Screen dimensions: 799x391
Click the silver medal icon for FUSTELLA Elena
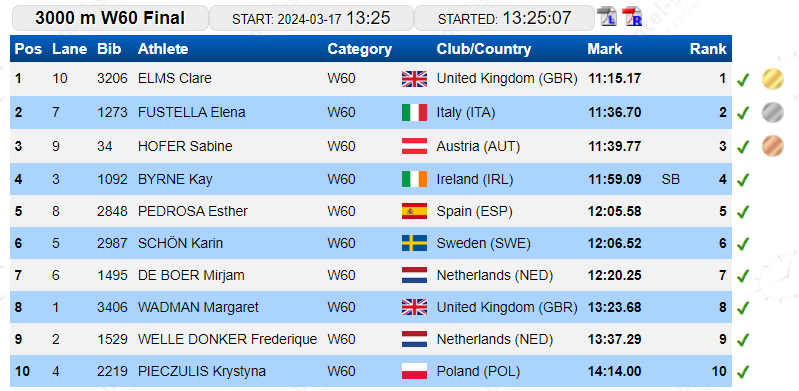(773, 113)
